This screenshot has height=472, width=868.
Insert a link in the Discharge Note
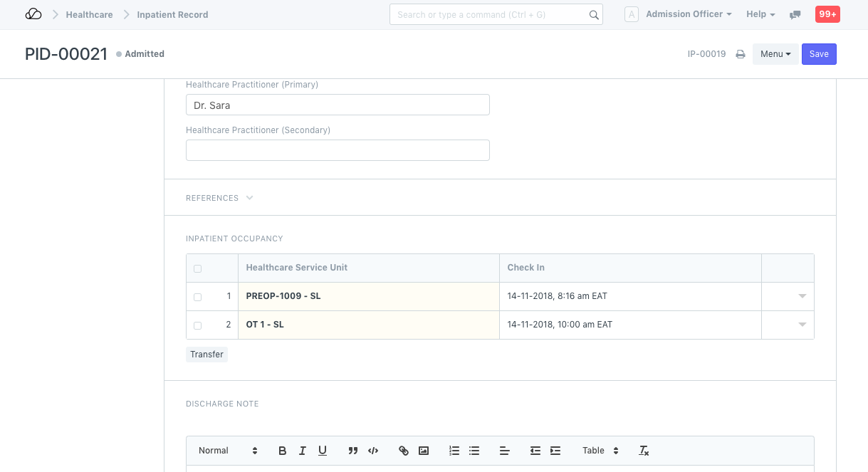coord(404,450)
